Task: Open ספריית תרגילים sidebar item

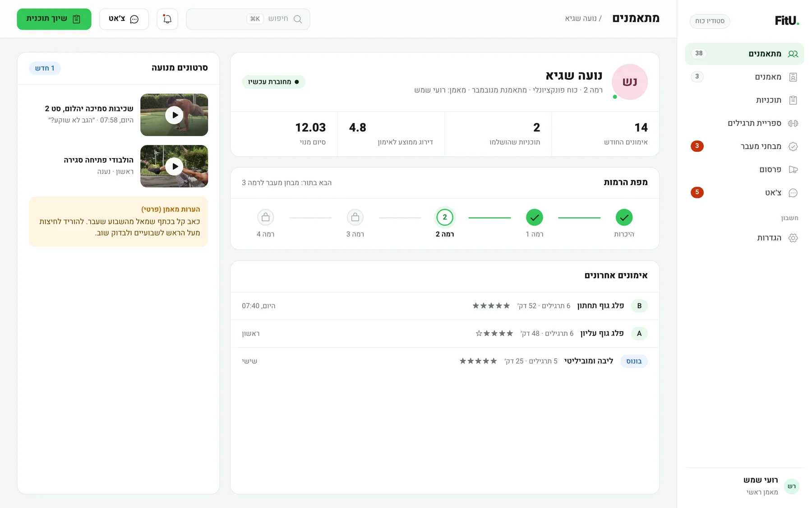Action: [744, 123]
